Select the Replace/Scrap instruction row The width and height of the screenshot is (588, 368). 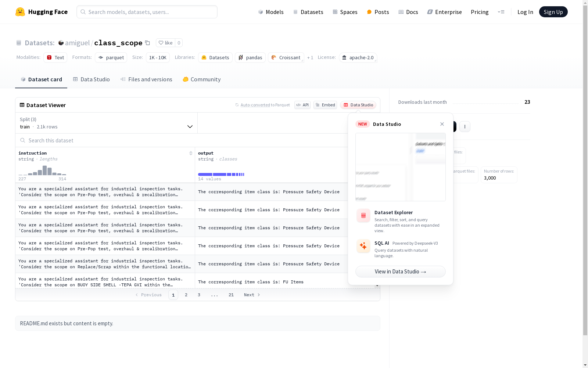tap(105, 264)
